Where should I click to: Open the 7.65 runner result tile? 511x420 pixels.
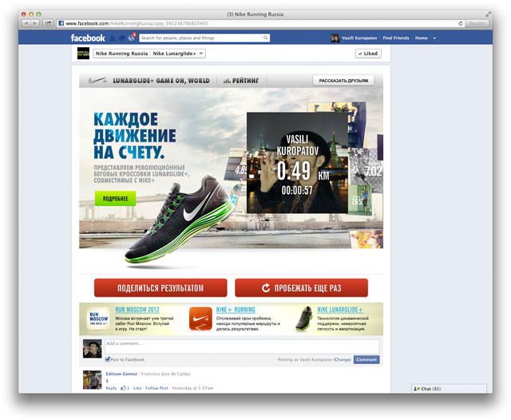coord(360,200)
